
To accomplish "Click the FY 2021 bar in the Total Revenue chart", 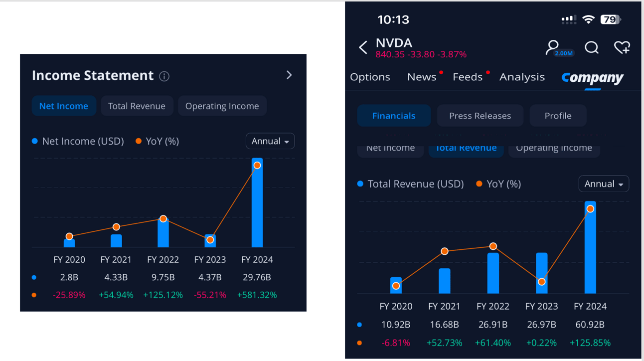I will pos(445,281).
